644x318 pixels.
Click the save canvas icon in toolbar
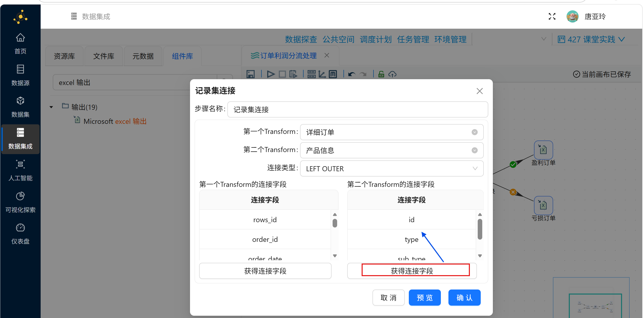tap(250, 74)
